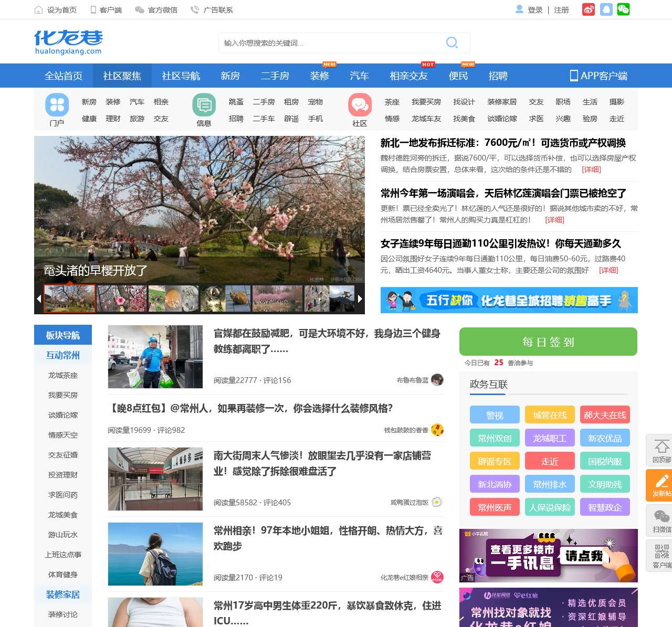Click the 每日签到 green button

(548, 342)
